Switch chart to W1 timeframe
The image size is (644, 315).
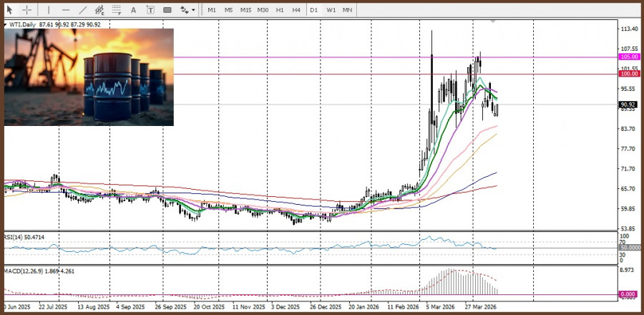pos(331,10)
